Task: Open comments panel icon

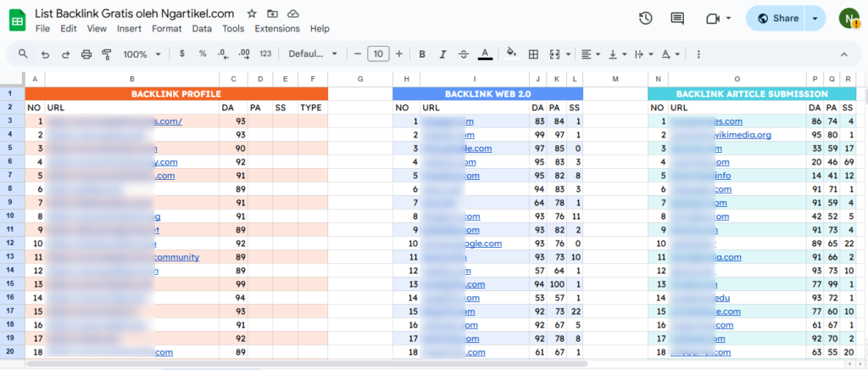Action: (x=677, y=19)
